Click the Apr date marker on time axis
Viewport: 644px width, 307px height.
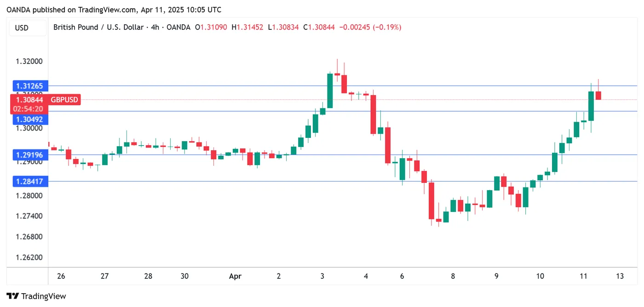click(235, 276)
